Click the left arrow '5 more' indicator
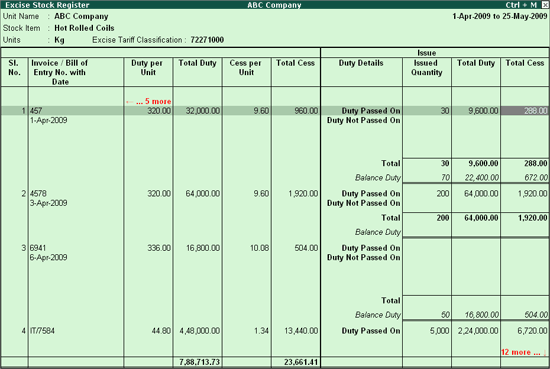The image size is (550, 369). click(149, 101)
